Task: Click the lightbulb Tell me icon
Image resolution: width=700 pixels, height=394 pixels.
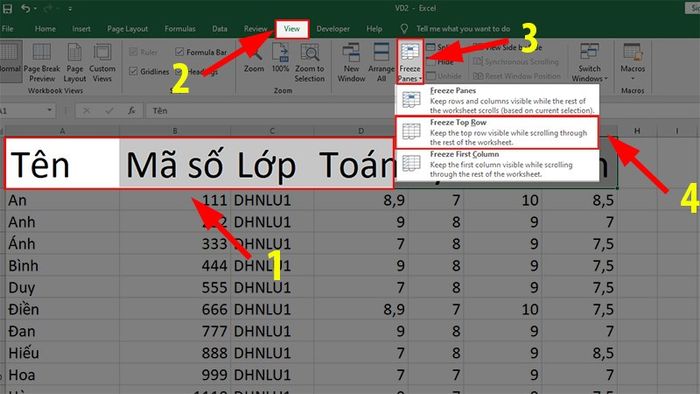Action: pos(404,29)
